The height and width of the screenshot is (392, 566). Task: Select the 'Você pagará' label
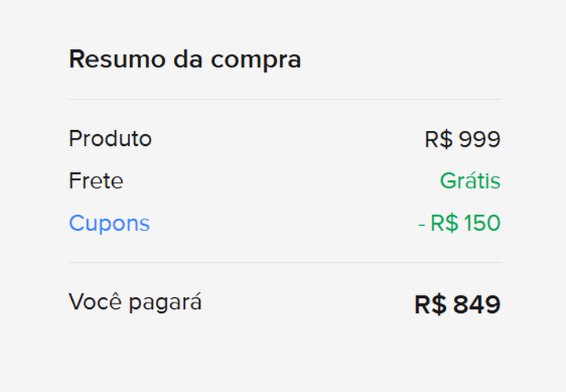click(136, 302)
